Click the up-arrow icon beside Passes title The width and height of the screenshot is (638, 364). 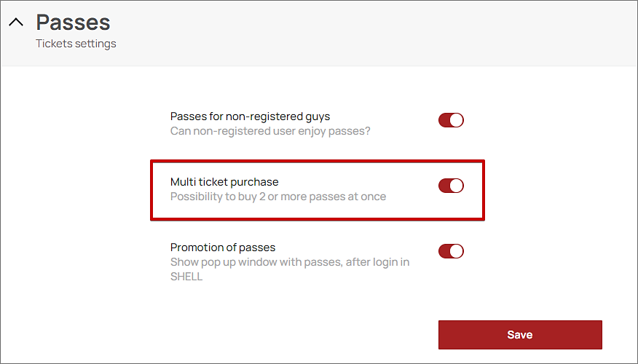tap(15, 22)
